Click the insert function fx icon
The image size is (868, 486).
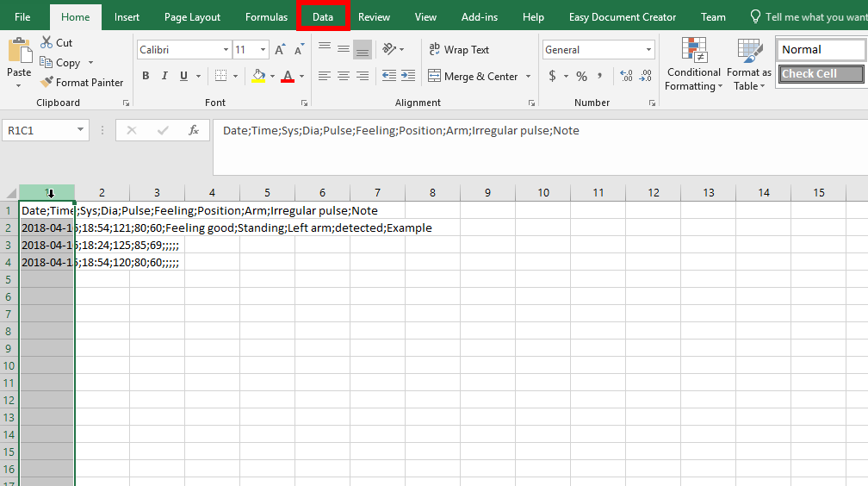pyautogui.click(x=194, y=130)
